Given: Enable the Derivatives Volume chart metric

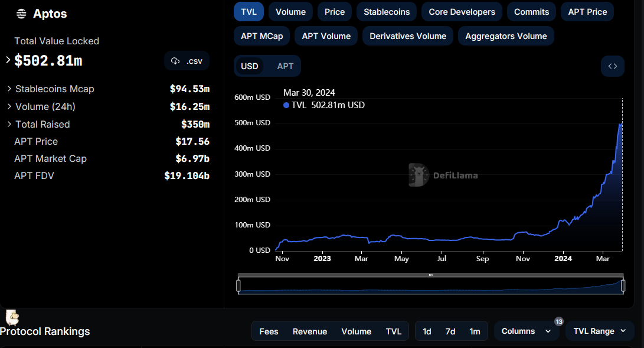Looking at the screenshot, I should tap(408, 36).
